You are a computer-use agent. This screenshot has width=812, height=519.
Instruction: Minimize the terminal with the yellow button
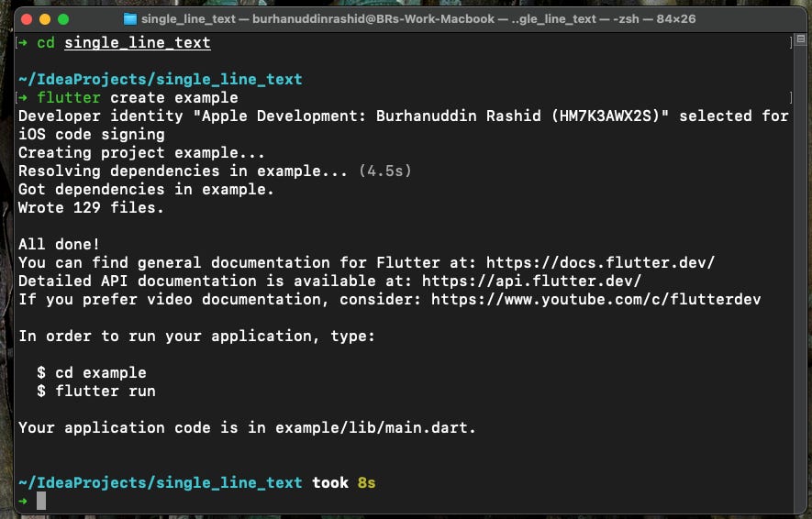[45, 19]
